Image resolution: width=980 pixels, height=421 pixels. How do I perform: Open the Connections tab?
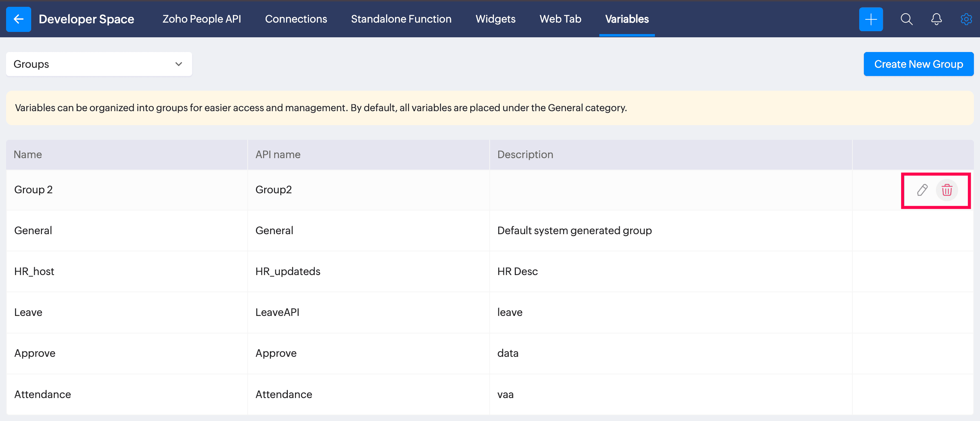(x=296, y=19)
